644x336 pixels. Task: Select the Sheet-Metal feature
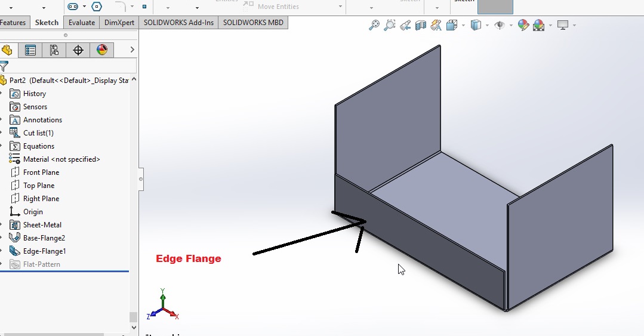point(42,225)
